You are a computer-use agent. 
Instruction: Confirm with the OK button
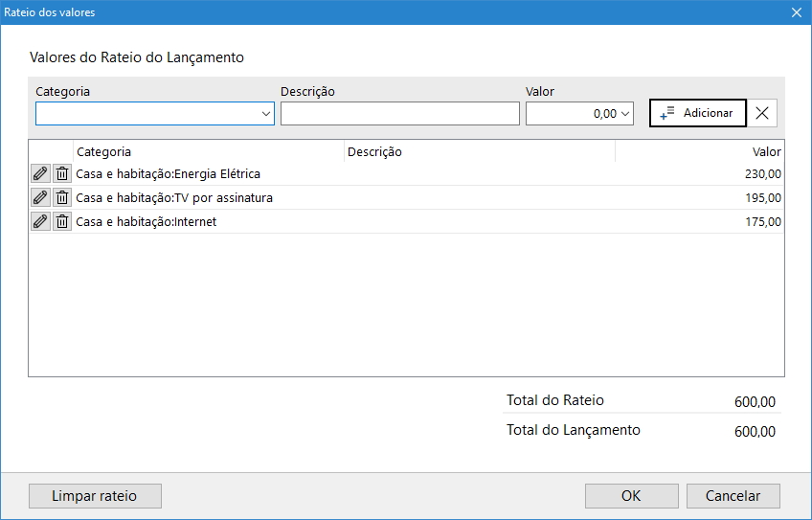click(x=631, y=496)
